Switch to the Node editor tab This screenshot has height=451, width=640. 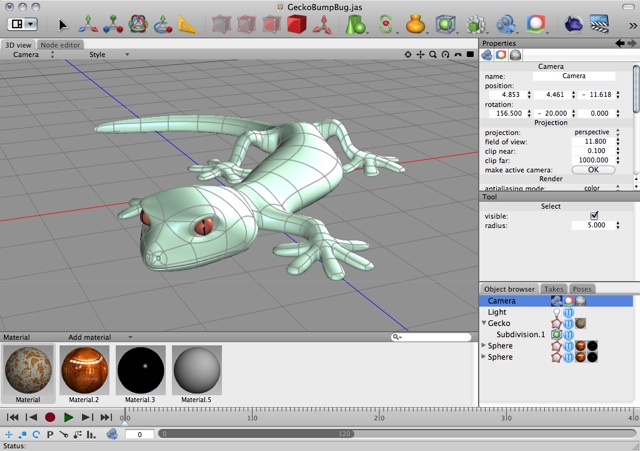(x=61, y=44)
